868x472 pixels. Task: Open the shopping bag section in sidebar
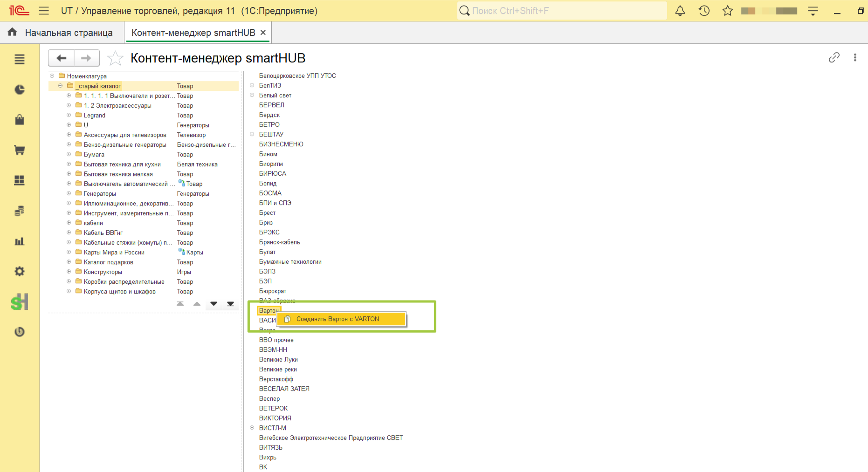[x=20, y=120]
